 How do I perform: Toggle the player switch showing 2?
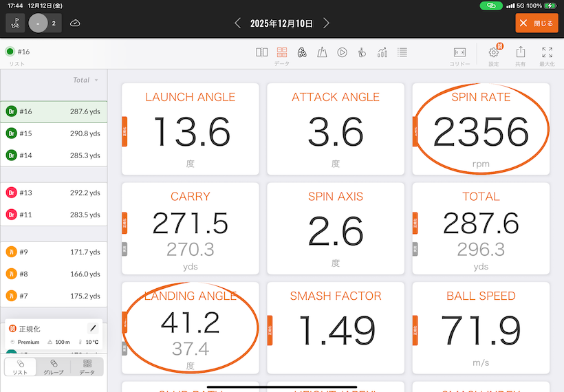point(45,23)
